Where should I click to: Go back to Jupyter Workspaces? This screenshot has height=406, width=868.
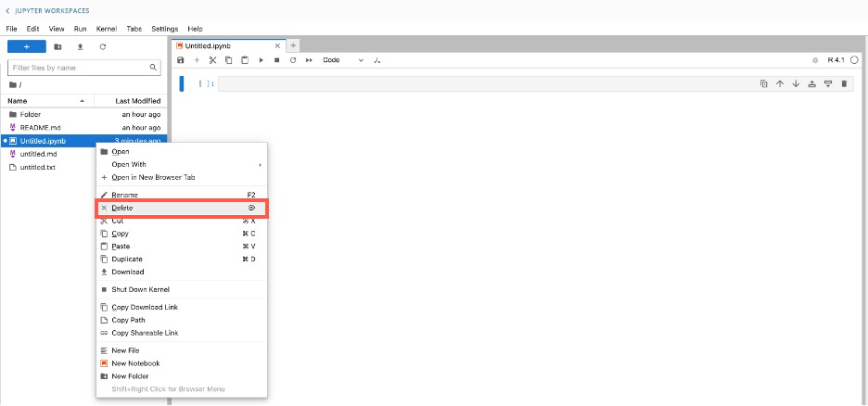click(47, 10)
